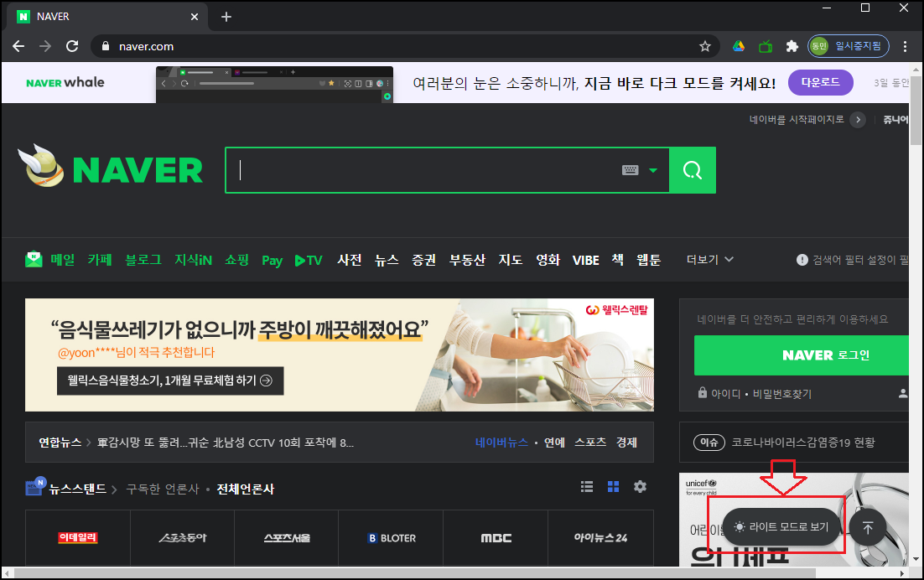This screenshot has width=924, height=580.
Task: Open 블로그 menu item
Action: click(143, 260)
